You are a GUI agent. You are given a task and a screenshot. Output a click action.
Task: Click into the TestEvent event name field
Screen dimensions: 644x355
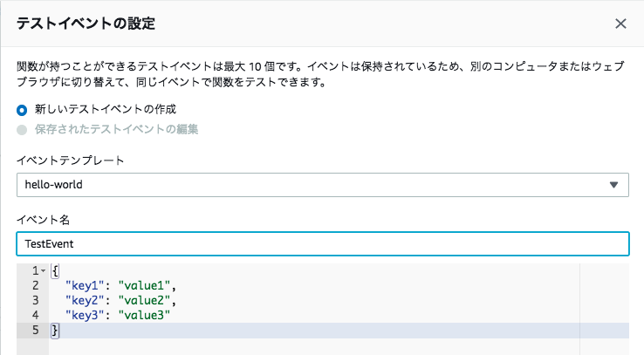(322, 243)
